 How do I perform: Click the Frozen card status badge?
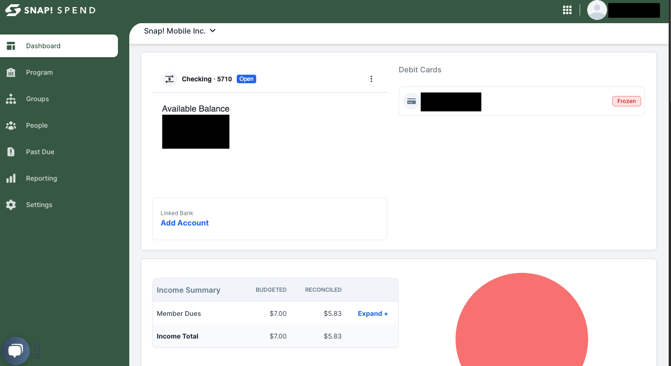pos(626,101)
